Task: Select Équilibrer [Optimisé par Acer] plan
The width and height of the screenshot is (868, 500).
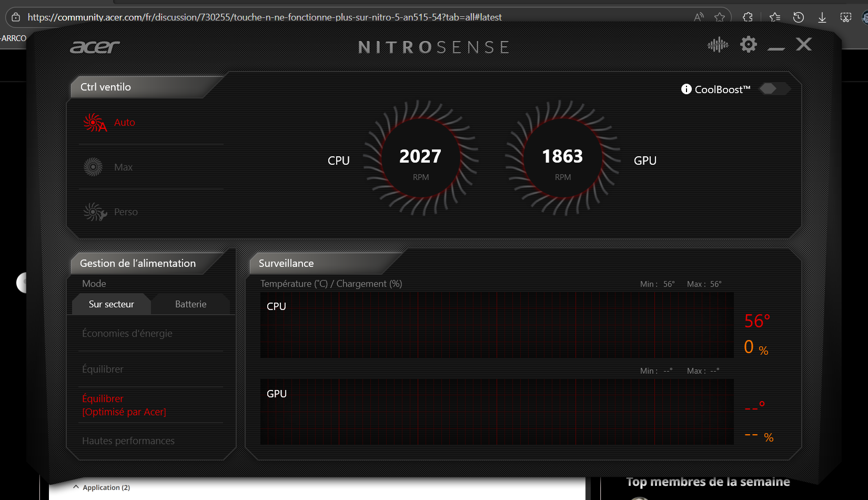Action: tap(124, 405)
